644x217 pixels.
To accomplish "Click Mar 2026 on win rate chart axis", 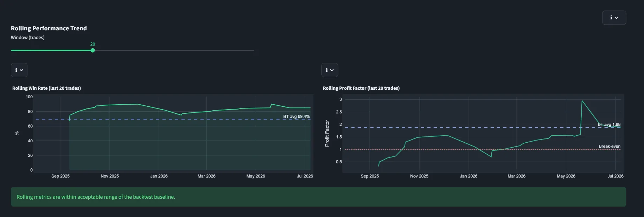I will [x=206, y=176].
